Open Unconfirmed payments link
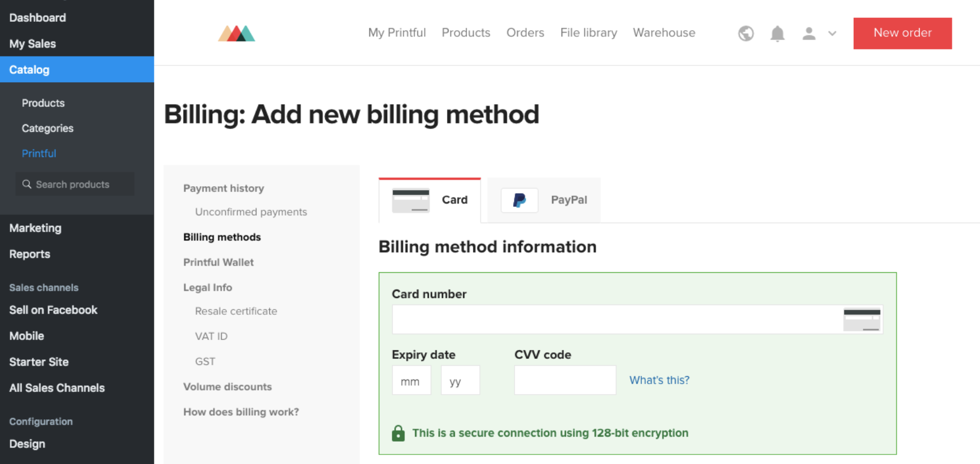Image resolution: width=980 pixels, height=464 pixels. point(251,212)
